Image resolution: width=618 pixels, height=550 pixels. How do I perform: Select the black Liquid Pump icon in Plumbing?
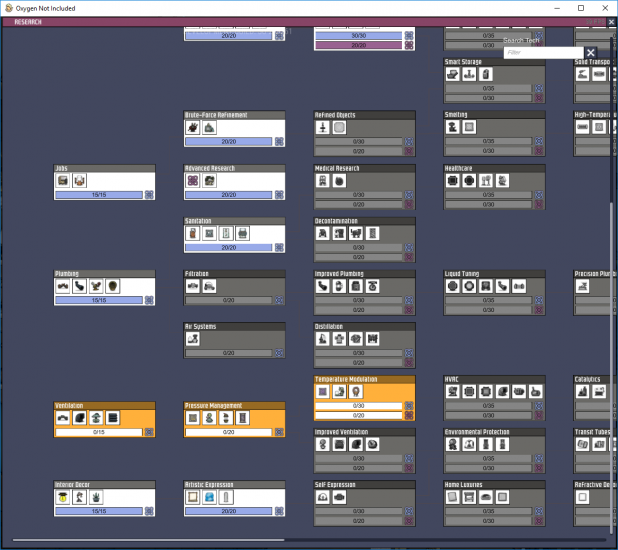tap(80, 286)
